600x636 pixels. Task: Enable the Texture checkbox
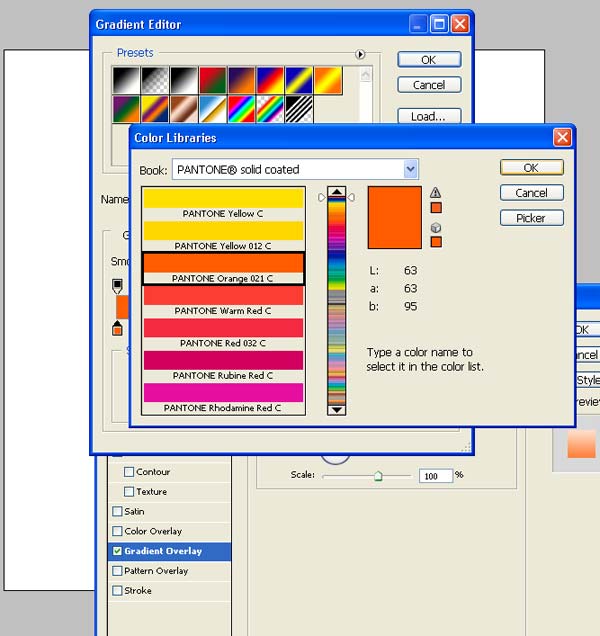[129, 492]
